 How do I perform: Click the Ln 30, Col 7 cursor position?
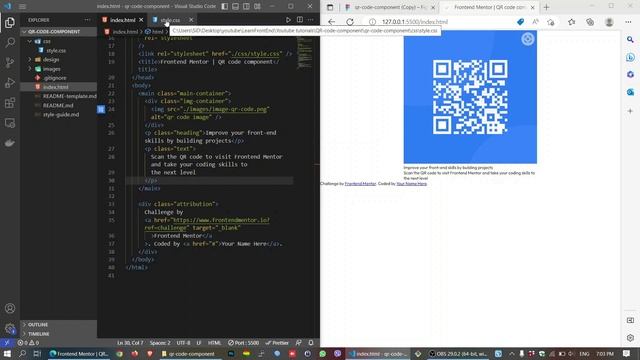point(130,343)
